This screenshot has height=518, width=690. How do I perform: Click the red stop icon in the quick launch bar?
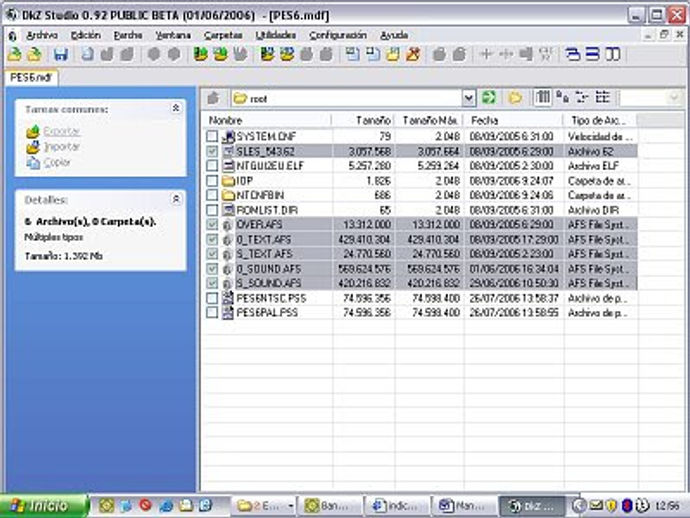click(x=145, y=505)
